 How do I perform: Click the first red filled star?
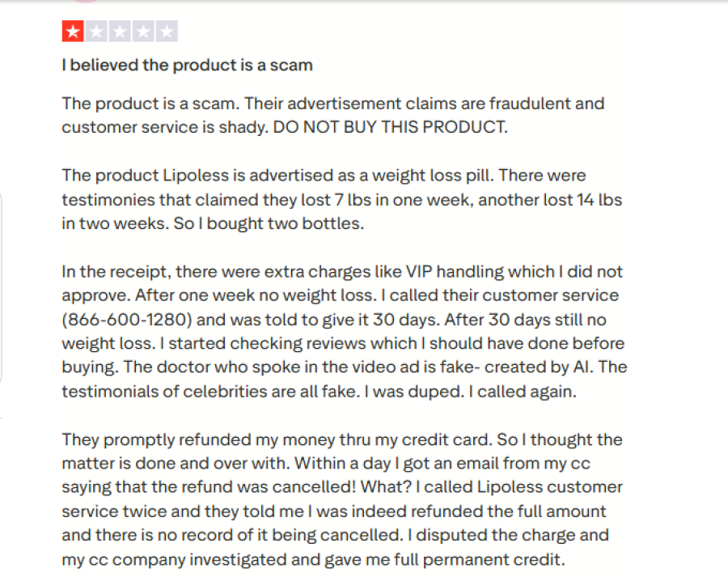[73, 32]
